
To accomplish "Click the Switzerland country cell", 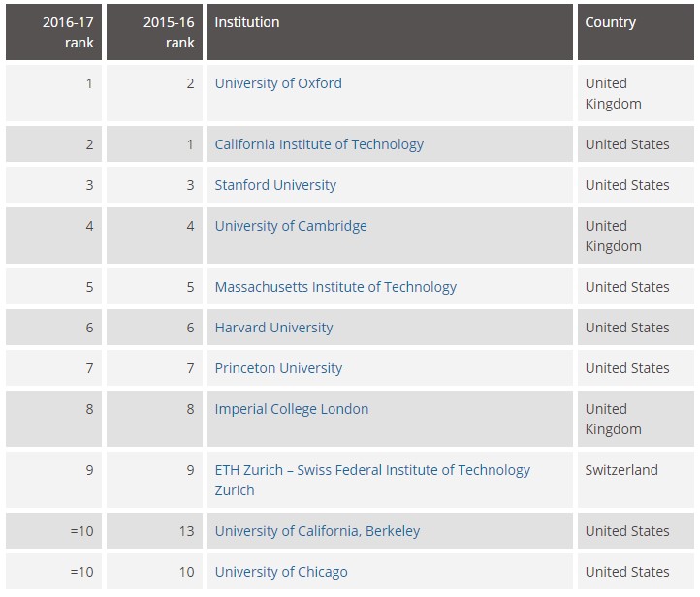I will pyautogui.click(x=621, y=470).
